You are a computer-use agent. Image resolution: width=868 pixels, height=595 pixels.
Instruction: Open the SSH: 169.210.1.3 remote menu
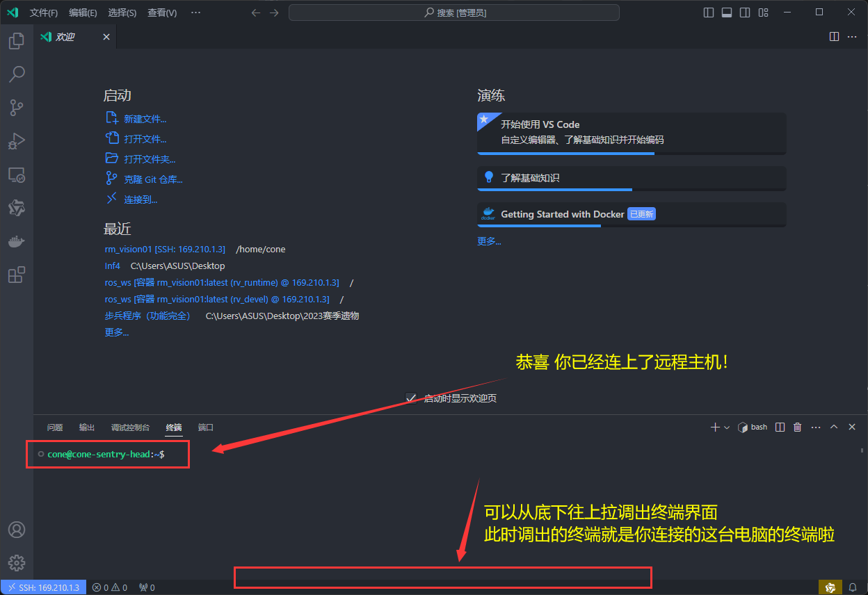tap(43, 587)
